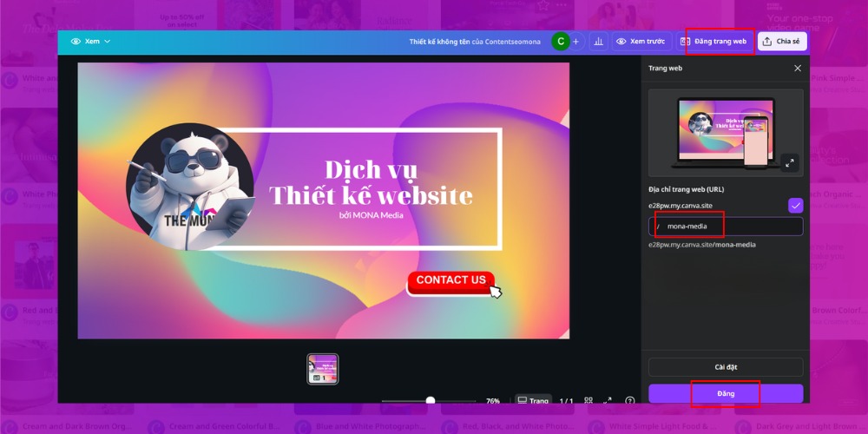Click the fullscreen arrows icon in the bottom bar
The height and width of the screenshot is (434, 868).
click(x=608, y=401)
